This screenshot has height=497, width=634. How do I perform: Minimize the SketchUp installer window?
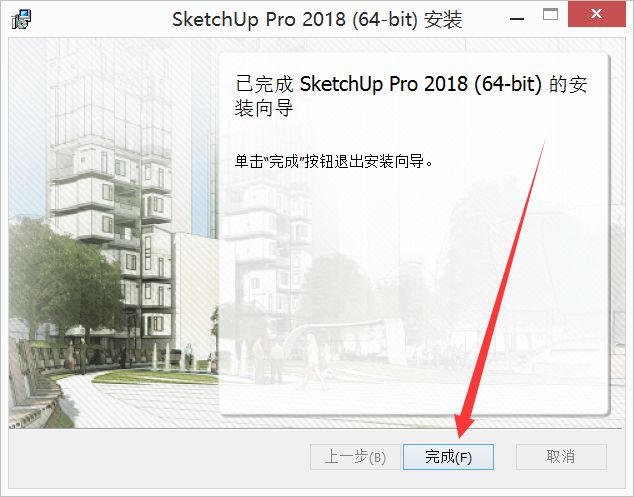pyautogui.click(x=517, y=18)
